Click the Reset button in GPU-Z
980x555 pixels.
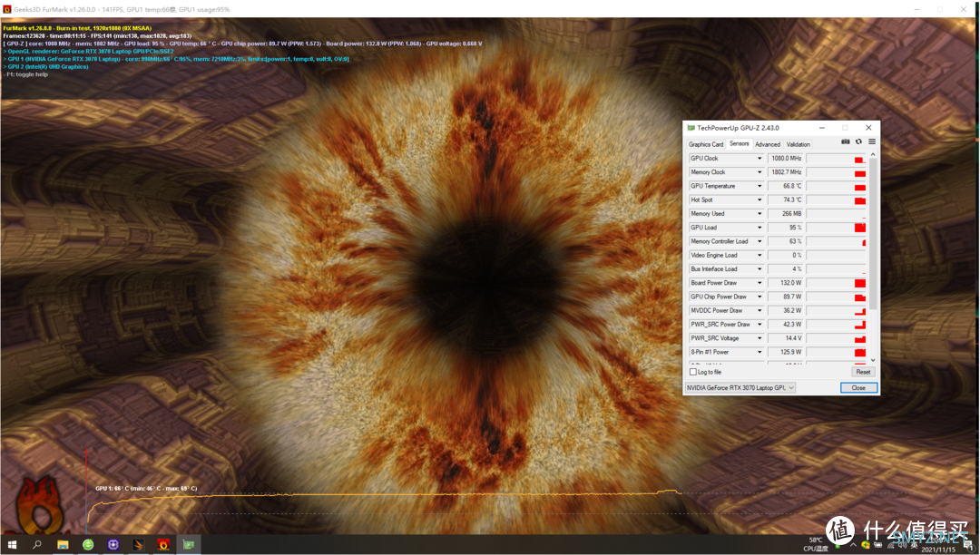(863, 372)
